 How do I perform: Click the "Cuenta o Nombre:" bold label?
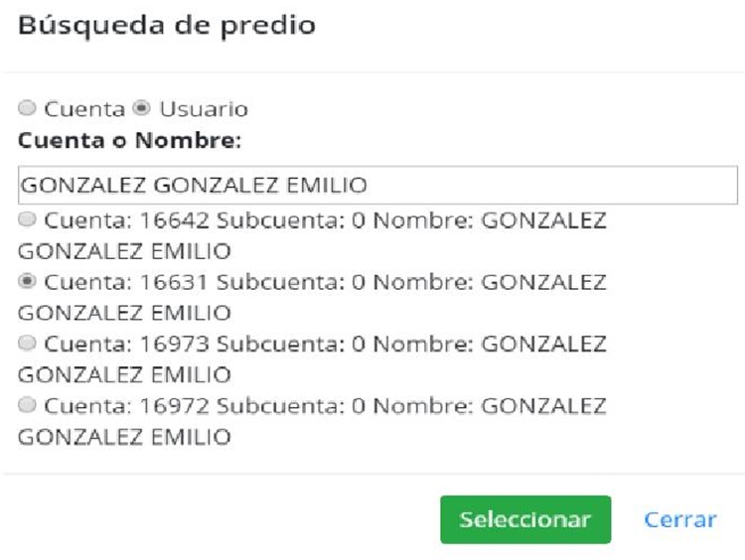coord(129,141)
